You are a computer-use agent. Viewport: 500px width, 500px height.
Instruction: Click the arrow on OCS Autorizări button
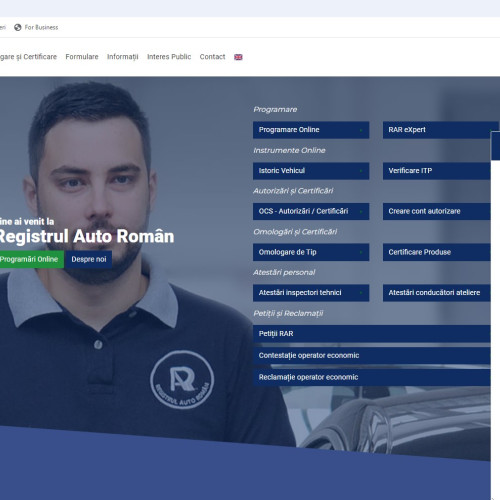click(x=361, y=212)
